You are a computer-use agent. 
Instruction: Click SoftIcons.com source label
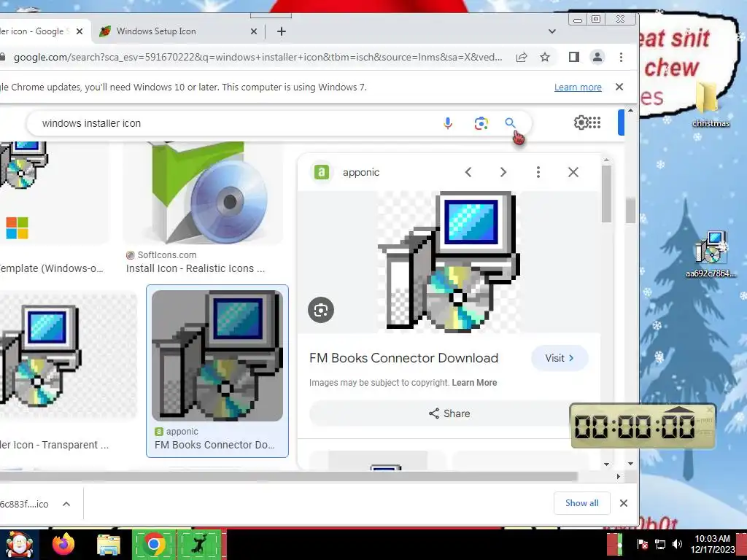tap(167, 255)
